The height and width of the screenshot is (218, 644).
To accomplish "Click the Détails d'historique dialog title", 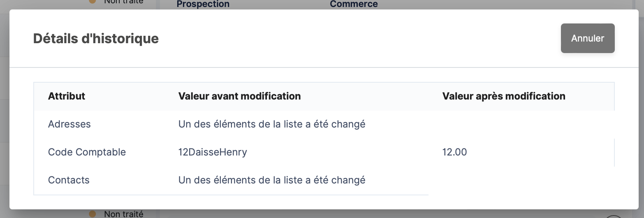I will tap(96, 39).
